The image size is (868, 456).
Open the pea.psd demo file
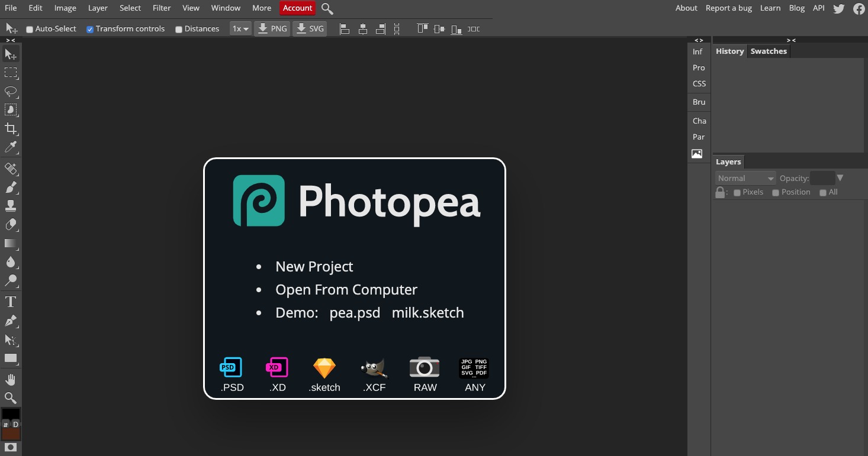tap(355, 313)
